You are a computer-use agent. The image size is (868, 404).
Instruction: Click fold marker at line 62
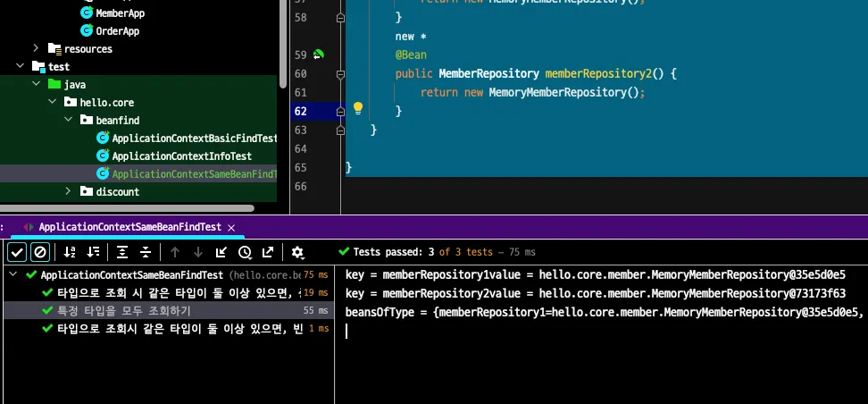tap(340, 111)
